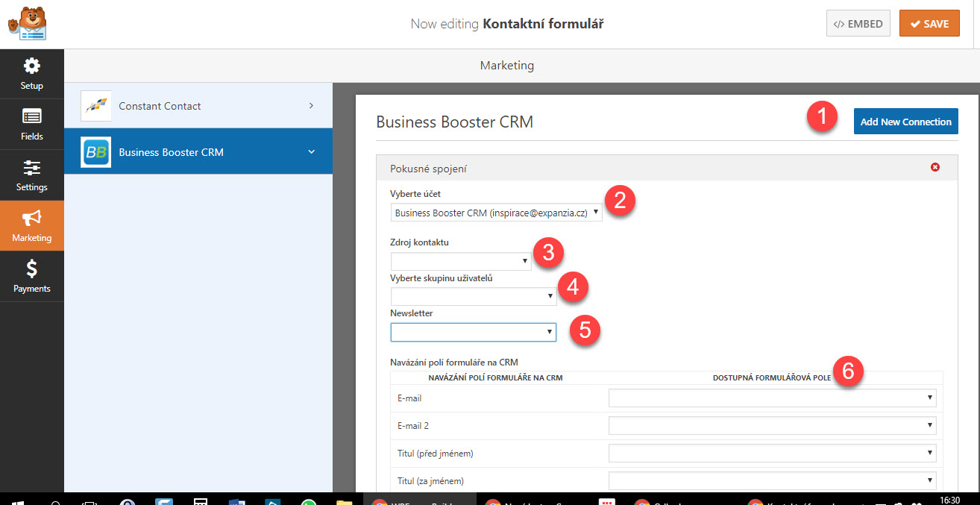Click the "Kontaktní formulář" form name
The width and height of the screenshot is (980, 505).
tap(544, 24)
